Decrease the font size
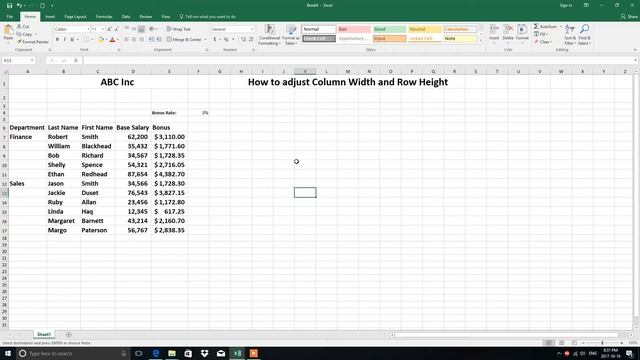The image size is (640, 360). (x=116, y=29)
